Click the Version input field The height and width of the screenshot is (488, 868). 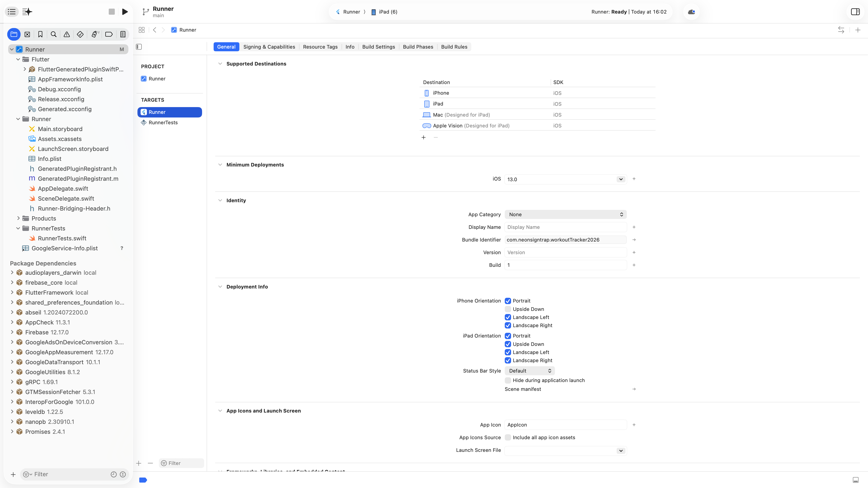(565, 253)
